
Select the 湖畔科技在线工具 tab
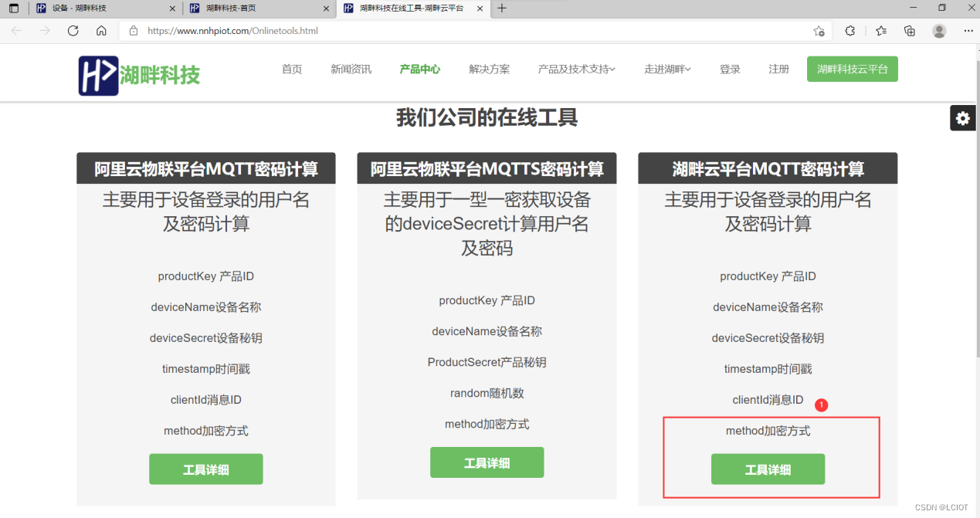tap(414, 8)
